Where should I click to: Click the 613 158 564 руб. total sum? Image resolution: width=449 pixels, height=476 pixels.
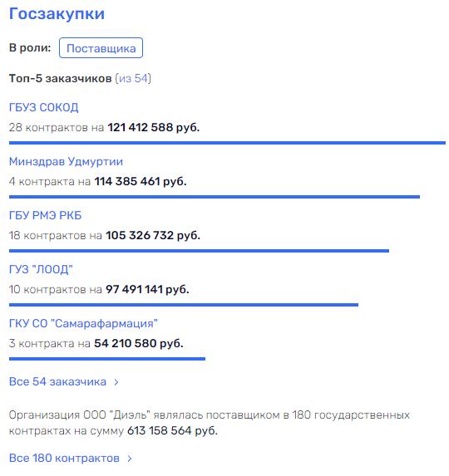(x=172, y=431)
